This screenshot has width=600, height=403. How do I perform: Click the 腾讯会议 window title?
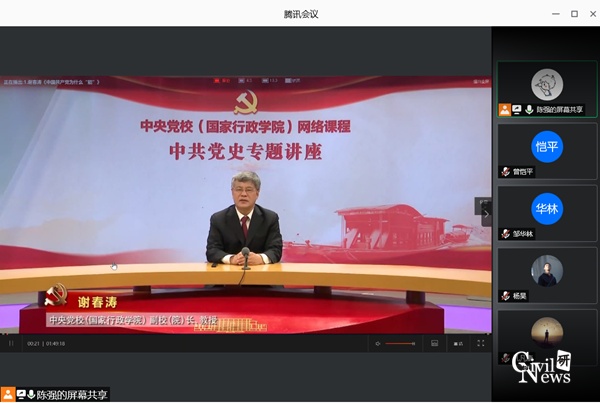[300, 13]
